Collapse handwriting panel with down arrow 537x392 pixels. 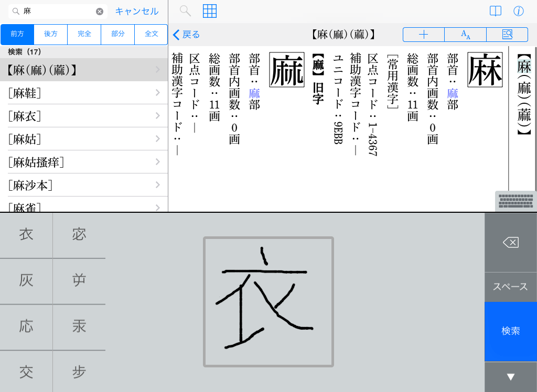tap(510, 377)
